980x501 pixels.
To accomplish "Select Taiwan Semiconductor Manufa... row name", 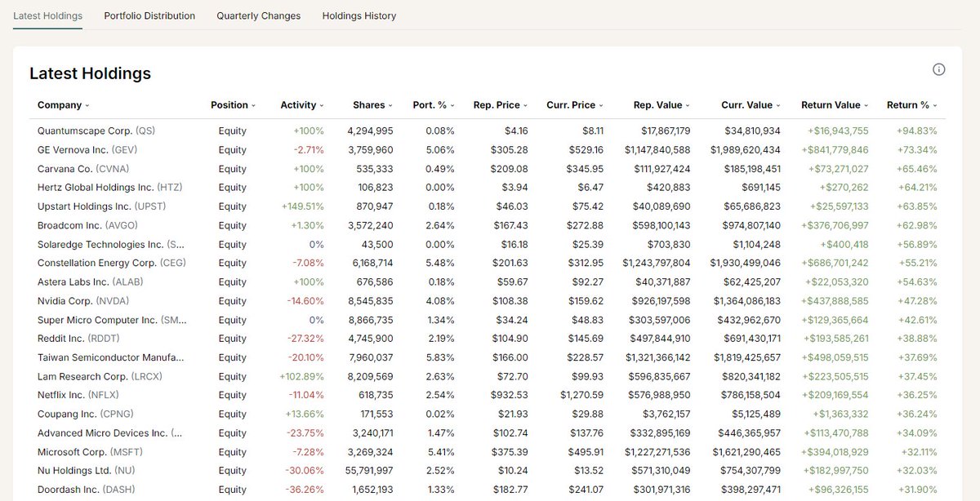I will pos(111,357).
